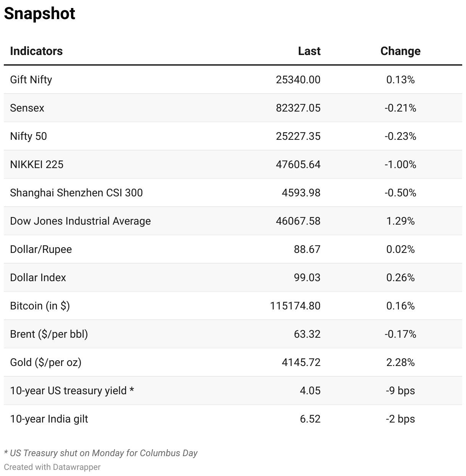Click the Last column header
Screen dimensions: 466x476
click(x=309, y=51)
